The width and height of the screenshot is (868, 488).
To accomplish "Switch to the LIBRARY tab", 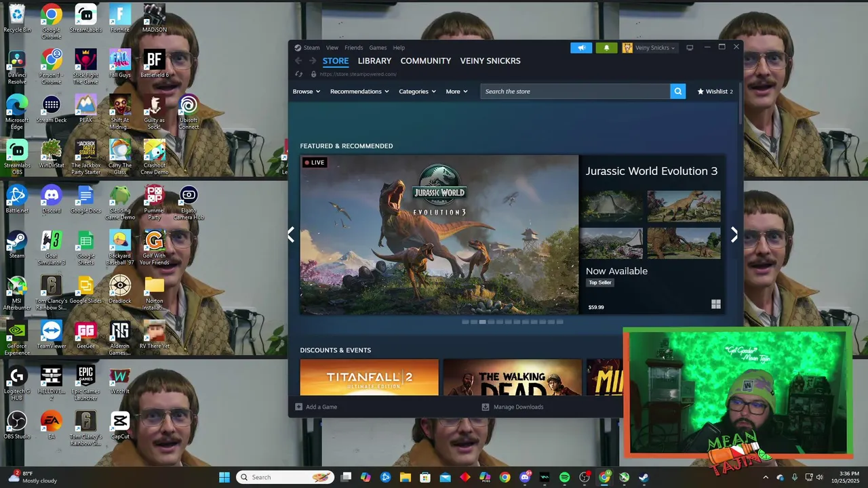I will [x=374, y=61].
